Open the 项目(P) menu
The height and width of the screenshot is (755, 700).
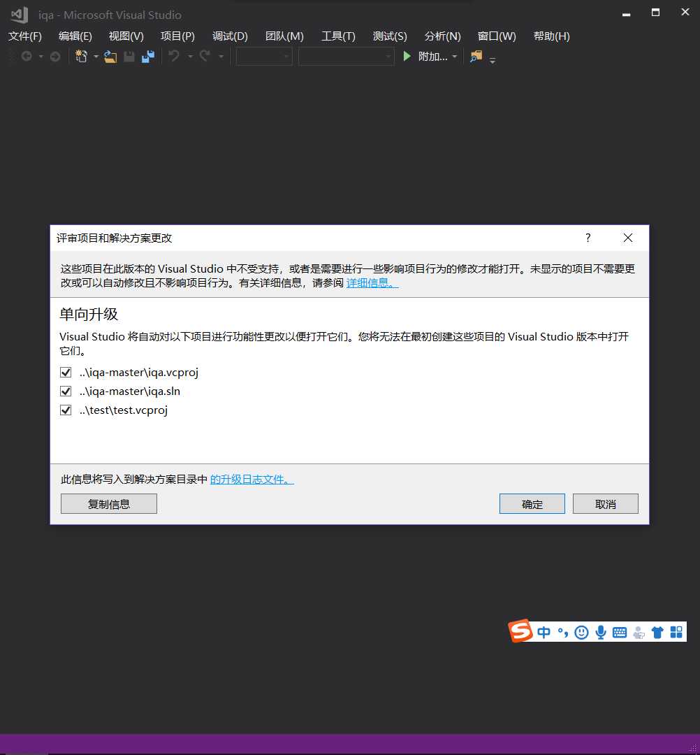point(177,36)
